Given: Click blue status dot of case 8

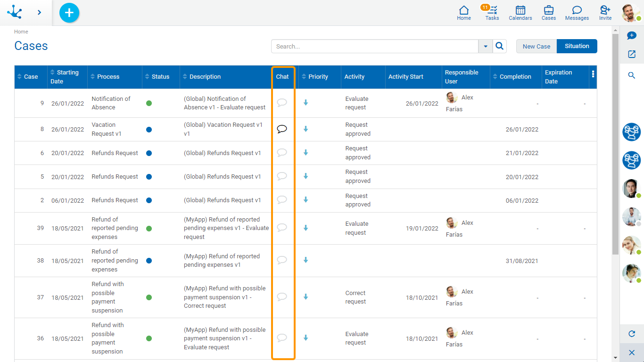Looking at the screenshot, I should pos(149,130).
